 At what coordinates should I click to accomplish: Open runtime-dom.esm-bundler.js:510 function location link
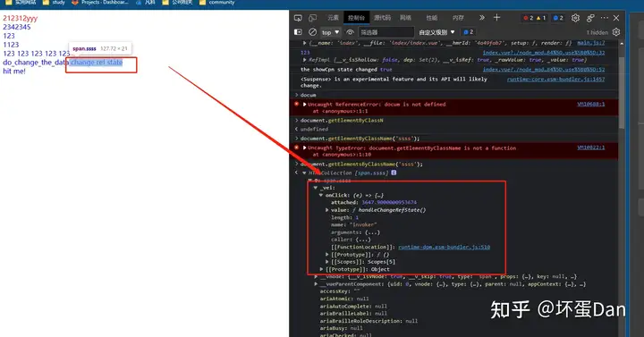444,247
